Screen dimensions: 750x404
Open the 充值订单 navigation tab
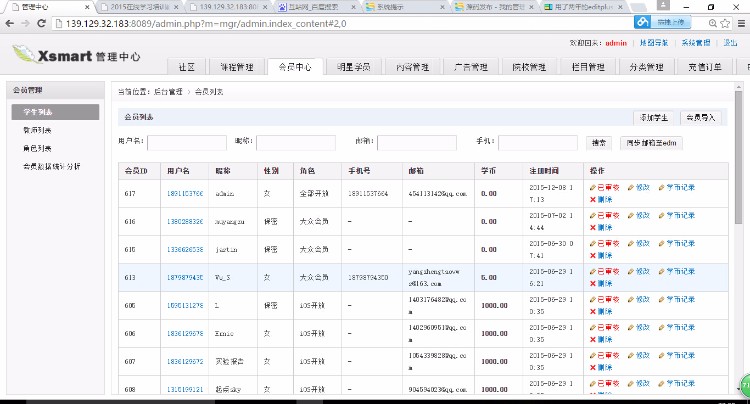(x=705, y=67)
